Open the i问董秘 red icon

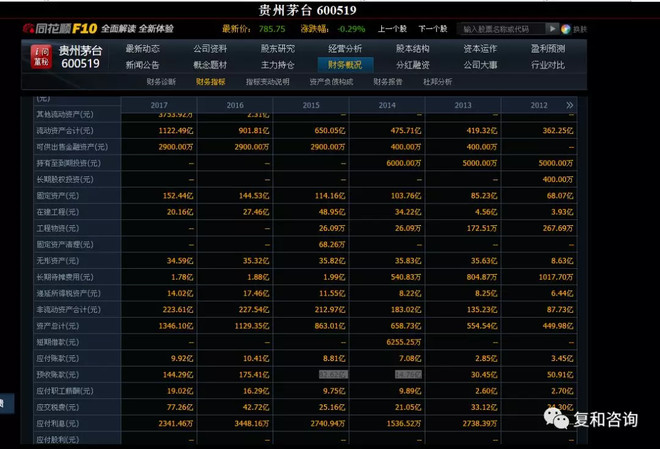41,57
